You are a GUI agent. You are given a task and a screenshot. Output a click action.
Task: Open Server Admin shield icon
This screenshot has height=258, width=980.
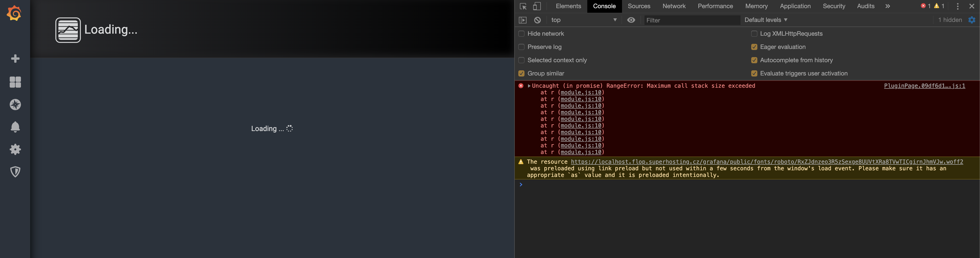[x=15, y=172]
